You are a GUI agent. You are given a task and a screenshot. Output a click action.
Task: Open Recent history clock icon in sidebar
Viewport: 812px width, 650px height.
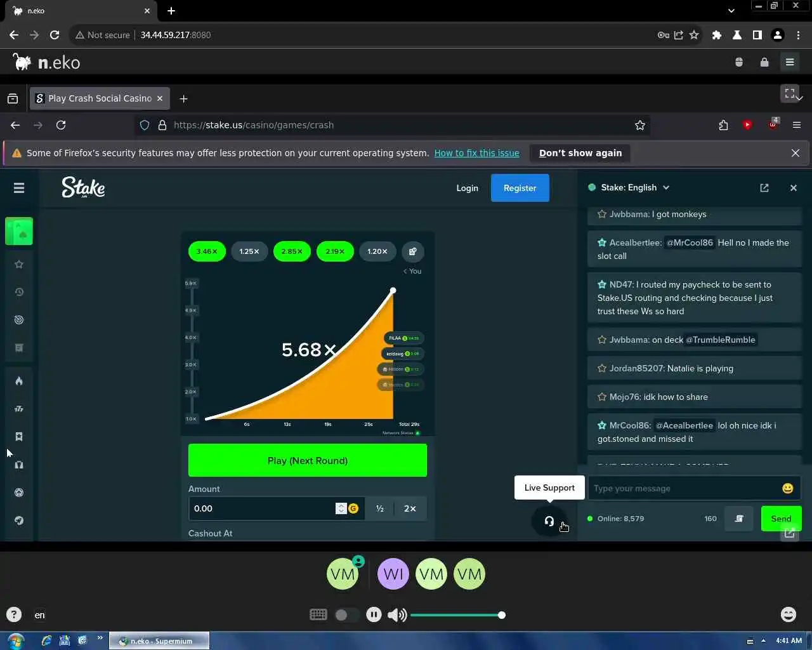click(19, 292)
